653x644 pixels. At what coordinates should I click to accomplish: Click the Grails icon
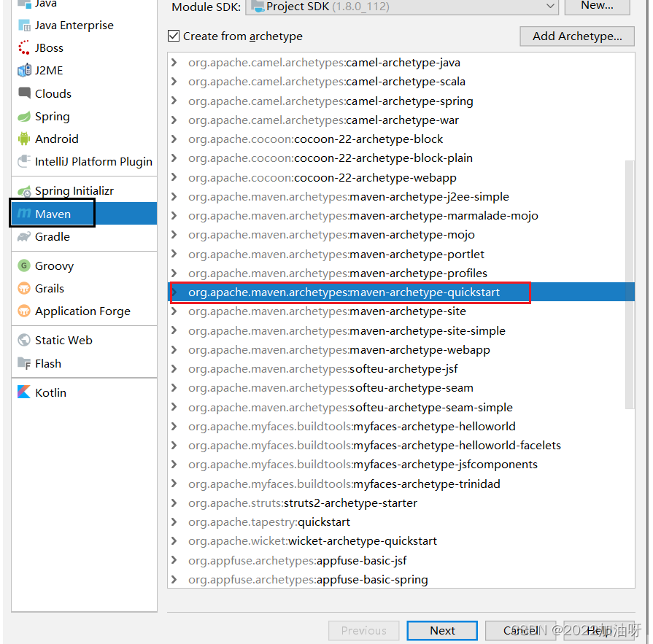(24, 288)
